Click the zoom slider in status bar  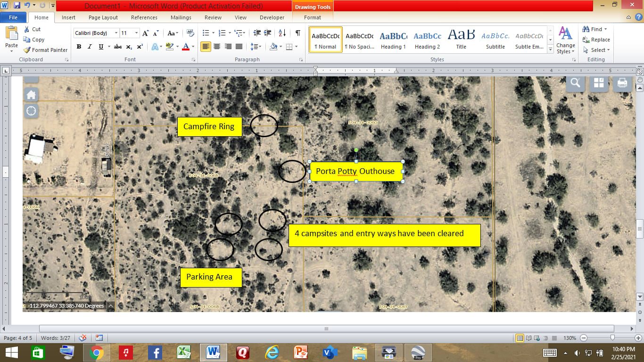pyautogui.click(x=612, y=338)
